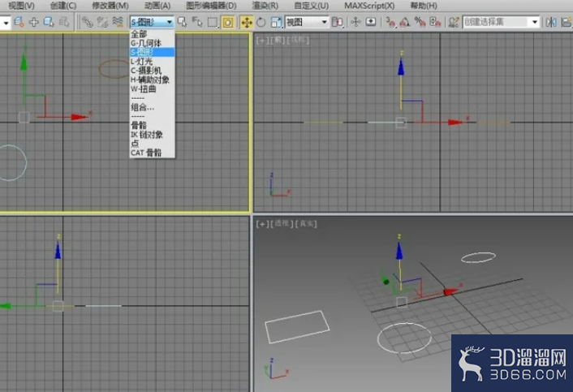Click the create new layer plus icon
Viewport: 573px width, 392px height.
(33, 22)
